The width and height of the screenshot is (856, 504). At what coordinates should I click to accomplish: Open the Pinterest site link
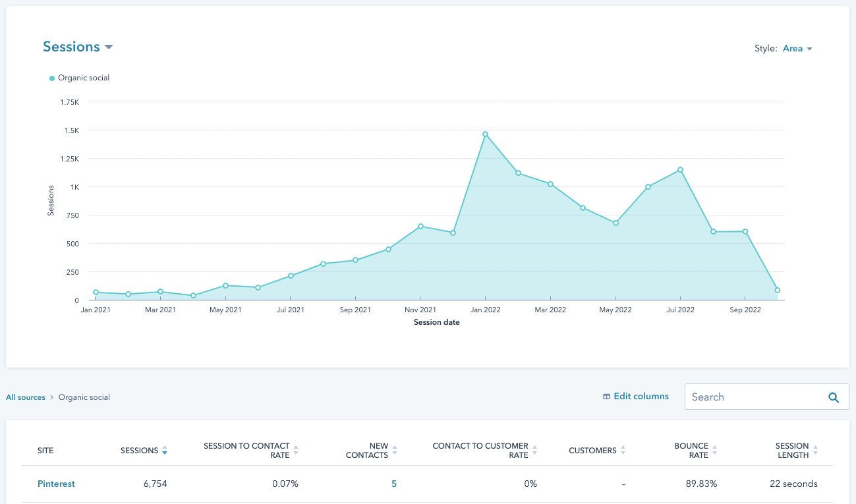56,484
